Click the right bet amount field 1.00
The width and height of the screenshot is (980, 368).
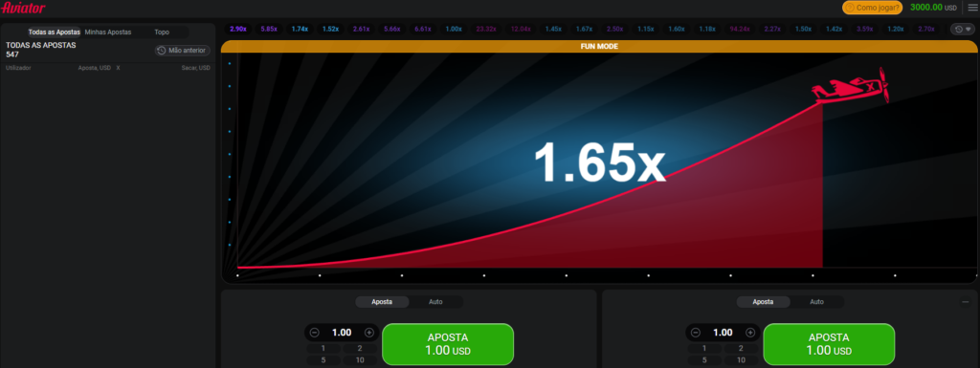tap(723, 333)
